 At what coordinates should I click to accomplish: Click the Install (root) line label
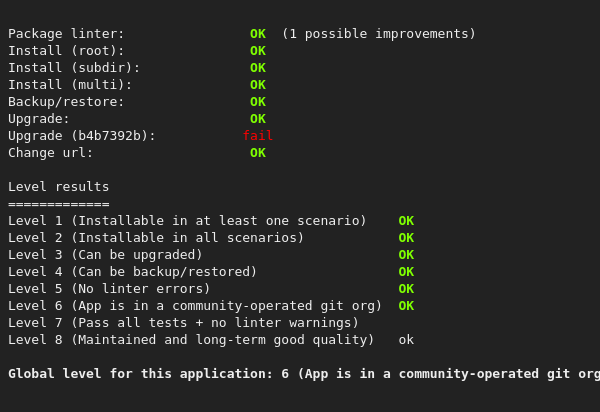[x=66, y=51]
